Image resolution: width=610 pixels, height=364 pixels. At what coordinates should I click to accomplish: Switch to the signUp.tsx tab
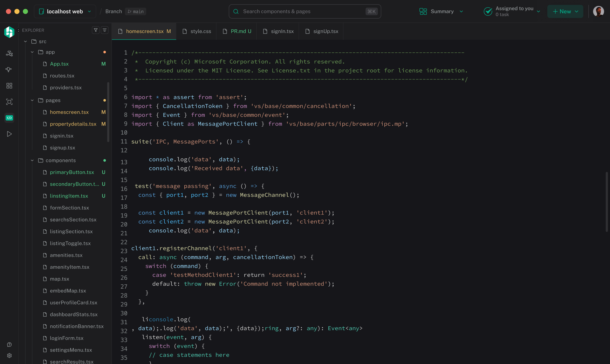321,31
